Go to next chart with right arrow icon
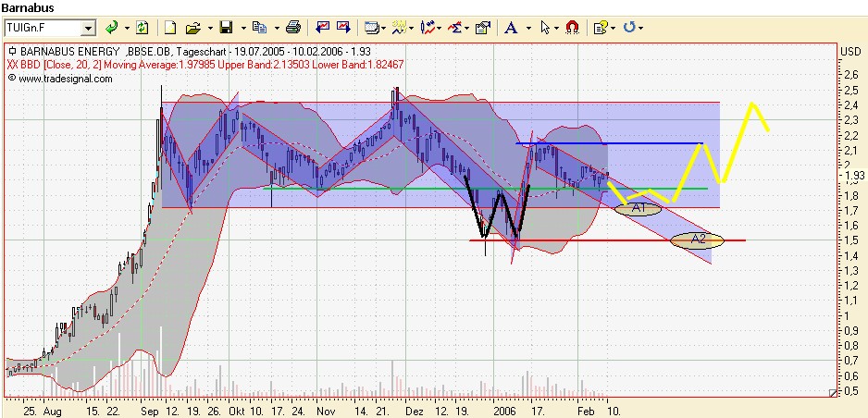This screenshot has height=418, width=868. [343, 28]
